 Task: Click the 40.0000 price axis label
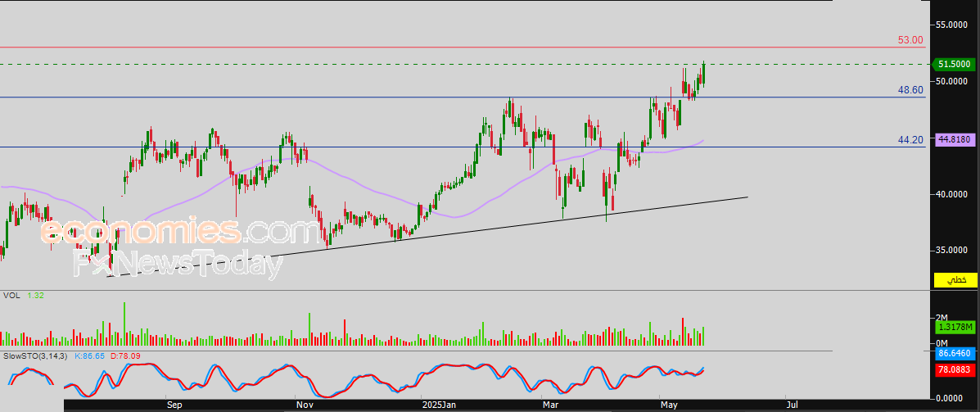point(952,194)
